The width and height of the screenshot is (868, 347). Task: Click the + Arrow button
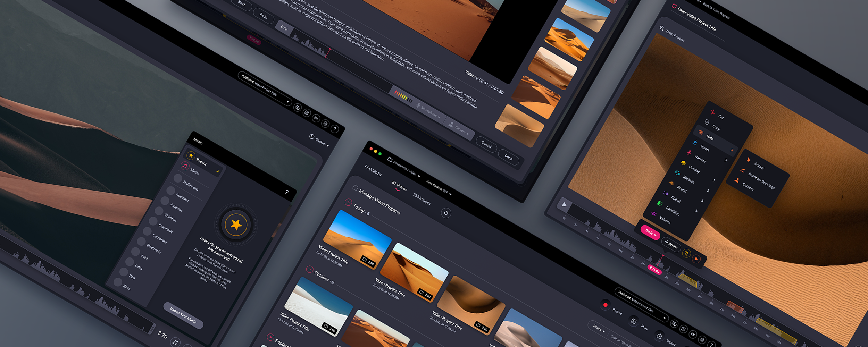click(670, 244)
